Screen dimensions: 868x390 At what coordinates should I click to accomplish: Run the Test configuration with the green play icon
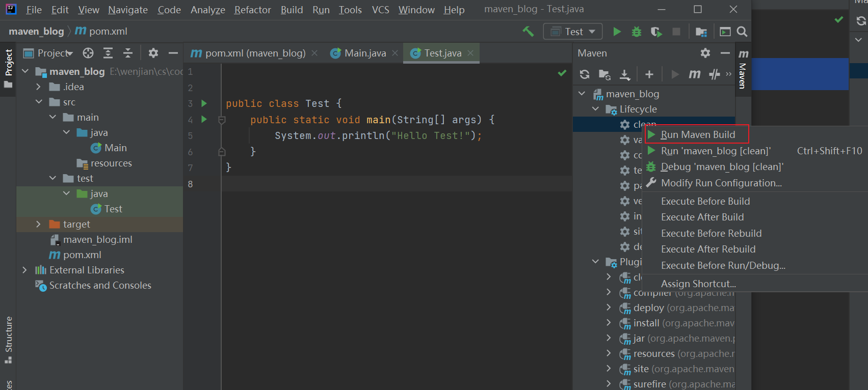point(617,32)
